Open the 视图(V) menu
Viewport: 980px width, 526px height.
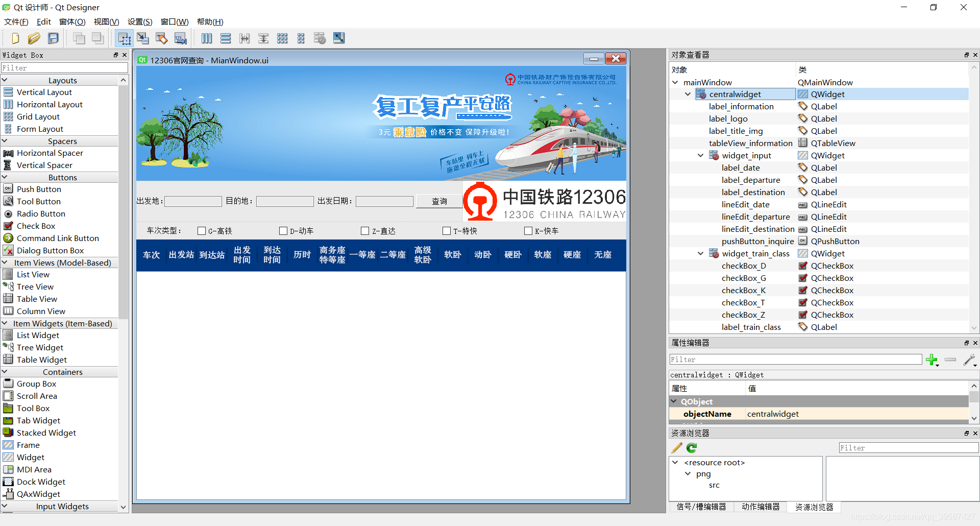pyautogui.click(x=106, y=21)
